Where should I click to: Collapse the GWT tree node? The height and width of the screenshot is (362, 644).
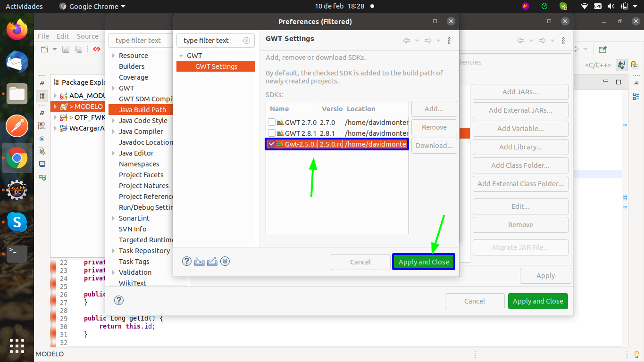point(181,56)
